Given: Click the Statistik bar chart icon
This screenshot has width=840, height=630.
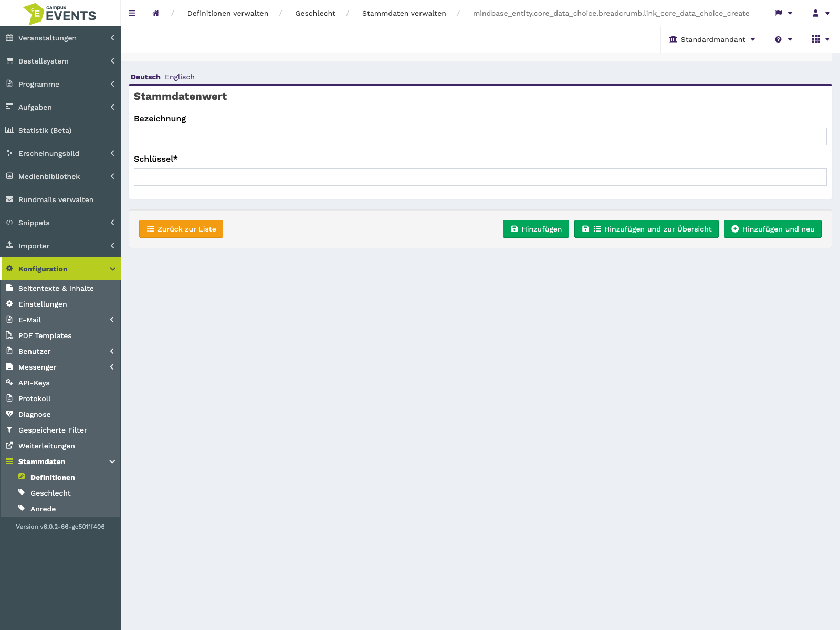Looking at the screenshot, I should click(9, 130).
